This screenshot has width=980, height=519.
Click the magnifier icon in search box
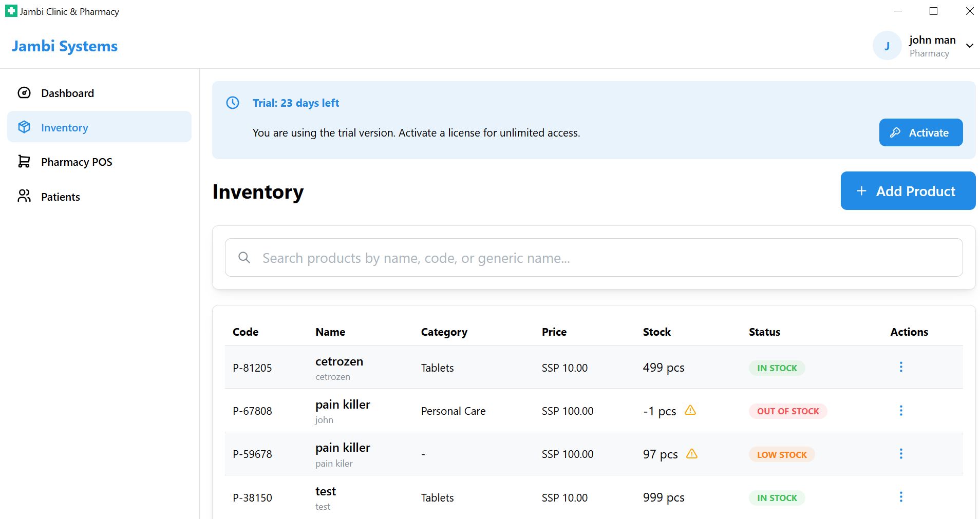point(244,258)
